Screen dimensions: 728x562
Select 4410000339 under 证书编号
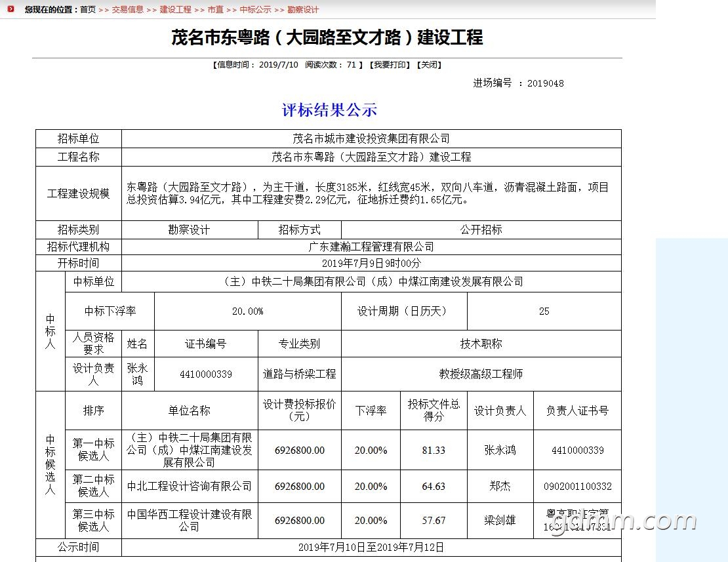(206, 374)
